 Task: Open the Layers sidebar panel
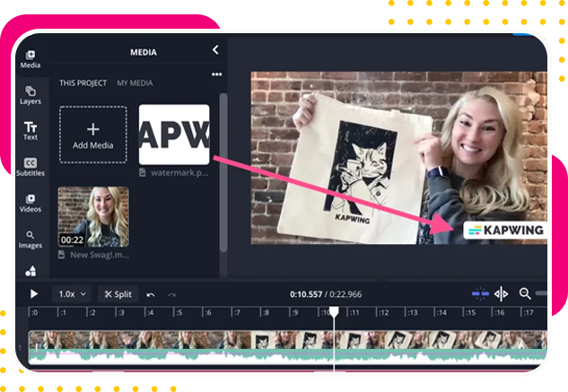pyautogui.click(x=31, y=95)
